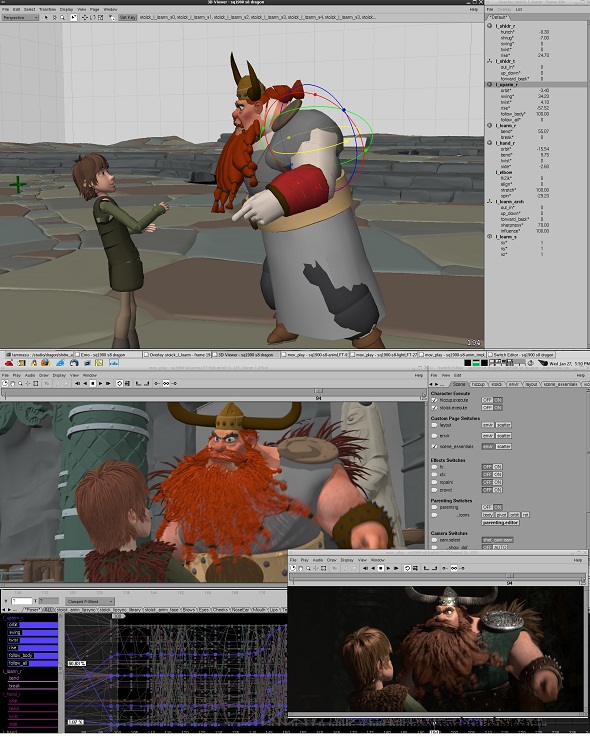The image size is (590, 737).
Task: Click the magnifier zoom tool in 3D Viewer
Action: point(63,17)
